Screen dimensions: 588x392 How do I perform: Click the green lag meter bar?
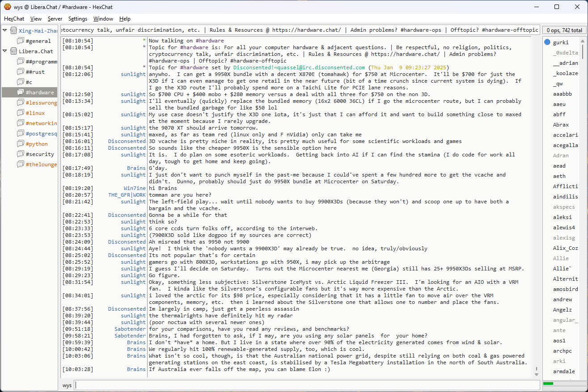548,384
